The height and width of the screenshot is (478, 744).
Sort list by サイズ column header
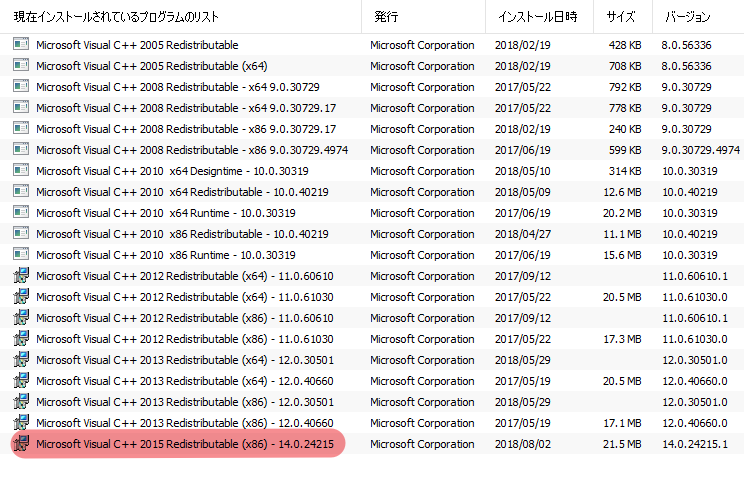[x=621, y=17]
